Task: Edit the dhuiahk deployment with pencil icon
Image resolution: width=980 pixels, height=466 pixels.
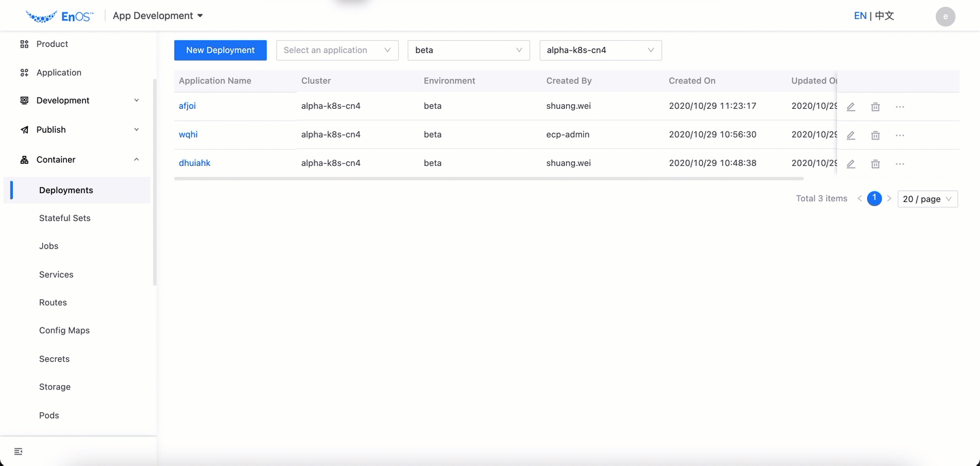Action: [851, 164]
